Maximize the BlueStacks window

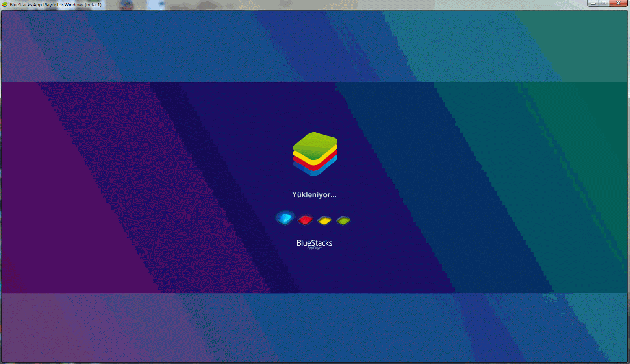(604, 3)
